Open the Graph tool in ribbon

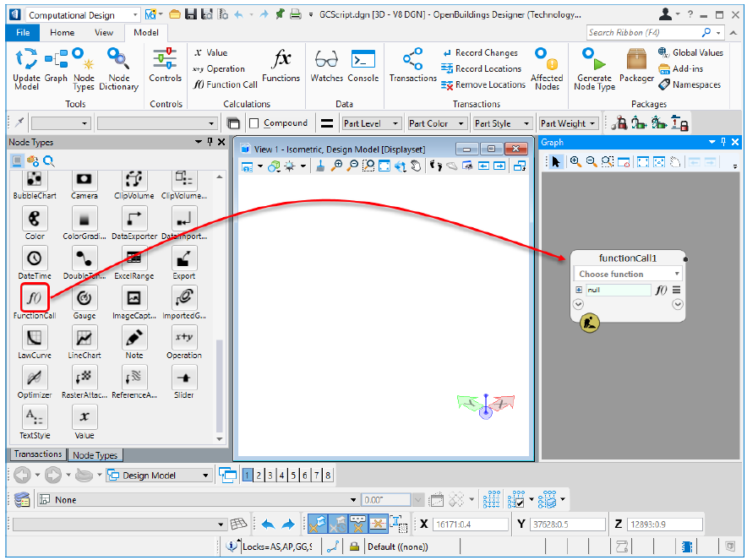click(56, 66)
